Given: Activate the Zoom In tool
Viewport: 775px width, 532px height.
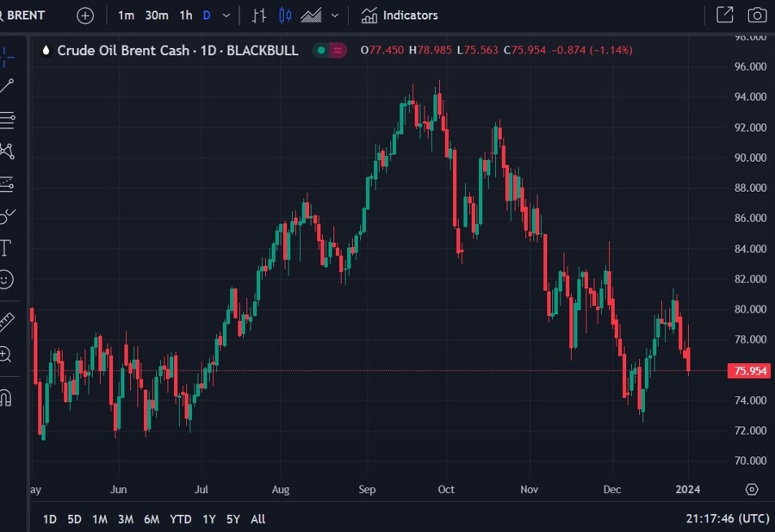Looking at the screenshot, I should coord(6,354).
